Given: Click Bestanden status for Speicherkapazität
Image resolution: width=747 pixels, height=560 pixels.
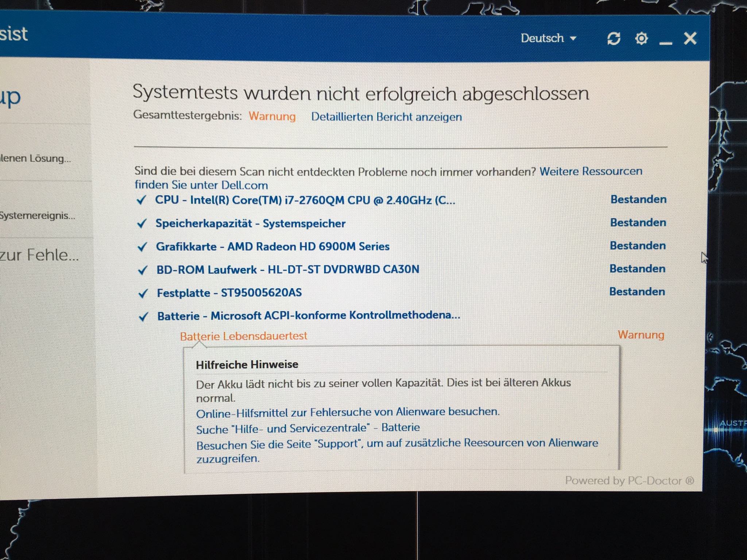Looking at the screenshot, I should tap(638, 222).
